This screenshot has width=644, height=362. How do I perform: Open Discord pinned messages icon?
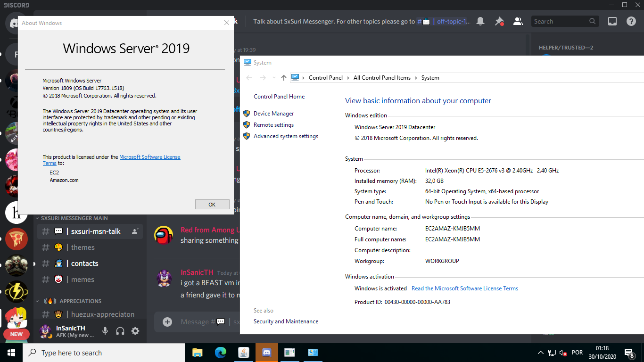click(x=499, y=21)
